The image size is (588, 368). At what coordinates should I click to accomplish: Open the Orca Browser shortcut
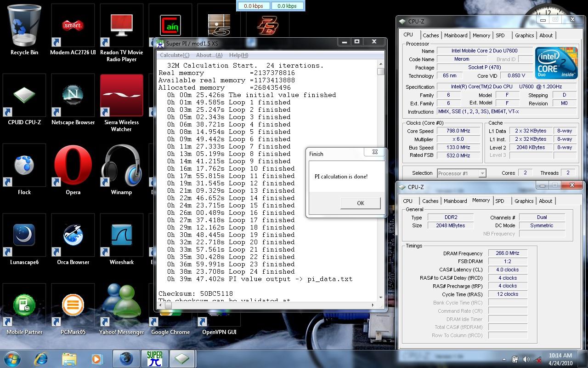pos(73,240)
